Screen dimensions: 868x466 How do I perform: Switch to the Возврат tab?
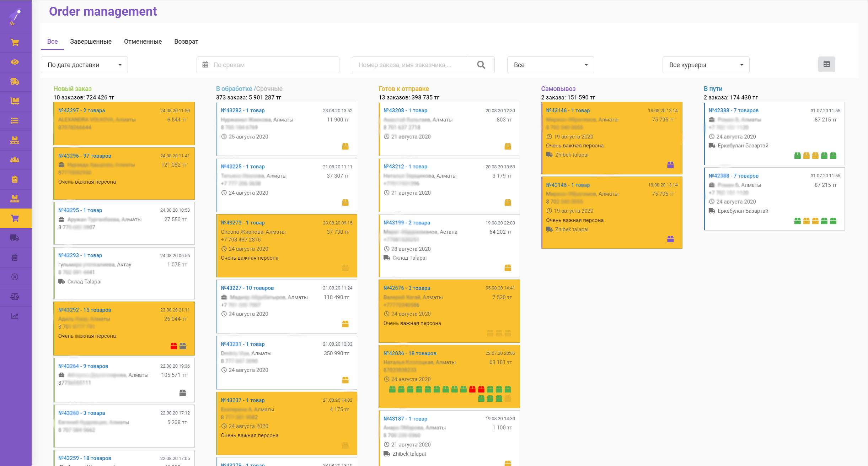tap(186, 42)
